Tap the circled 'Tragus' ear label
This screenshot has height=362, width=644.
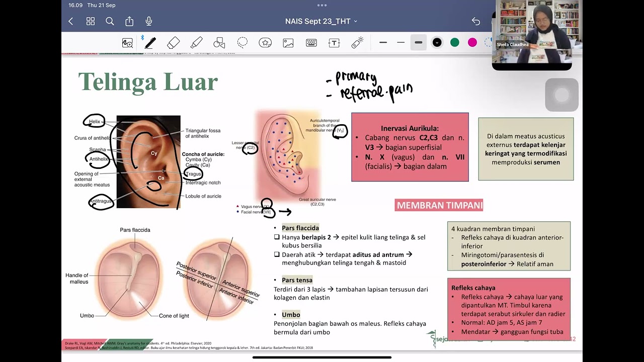coord(193,174)
